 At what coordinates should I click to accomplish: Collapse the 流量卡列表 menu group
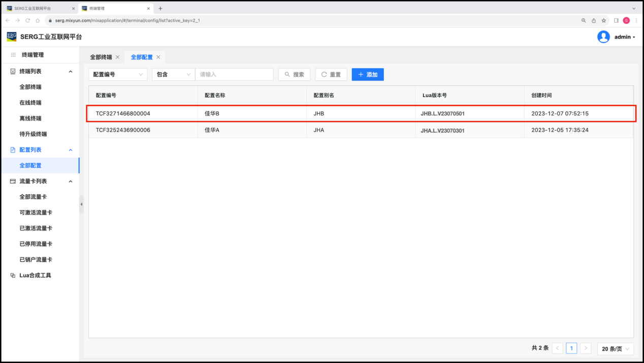(71, 181)
